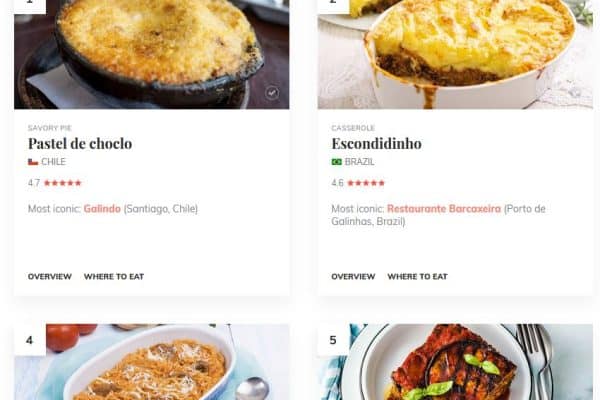Click the Brazil flag icon
This screenshot has height=400, width=600.
click(337, 162)
